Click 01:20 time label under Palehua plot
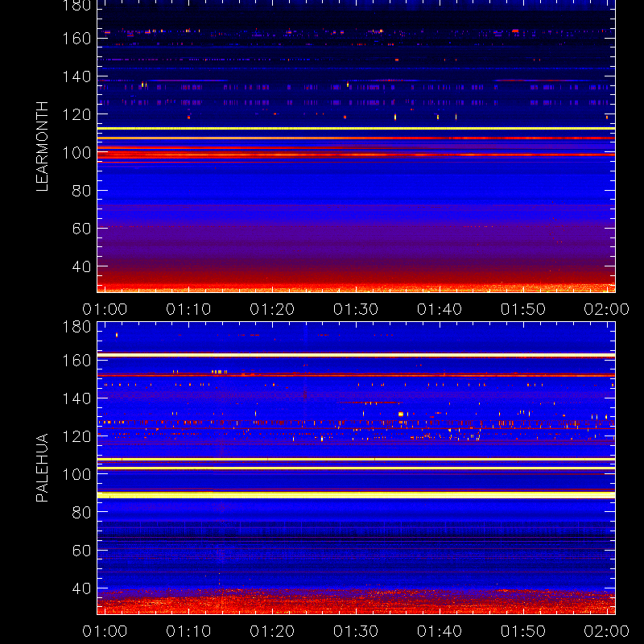Viewport: 644px width, 644px height. pyautogui.click(x=272, y=631)
